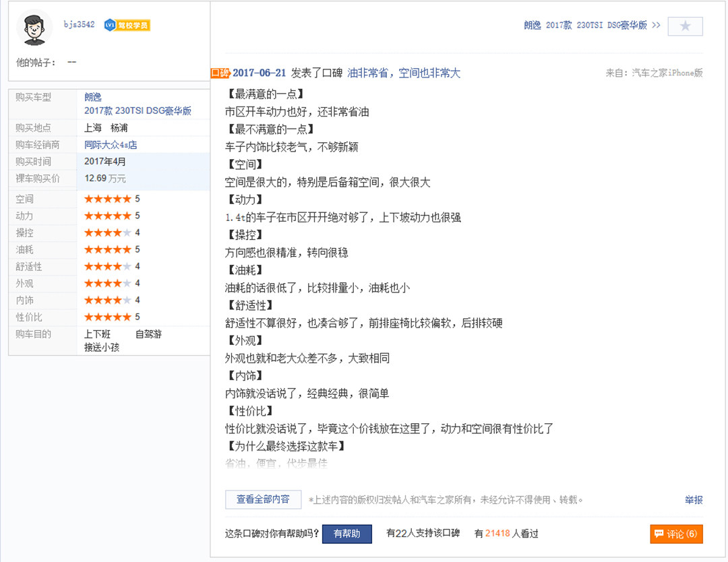Expand full review with 查看全部内容
The image size is (728, 562).
pos(263,499)
